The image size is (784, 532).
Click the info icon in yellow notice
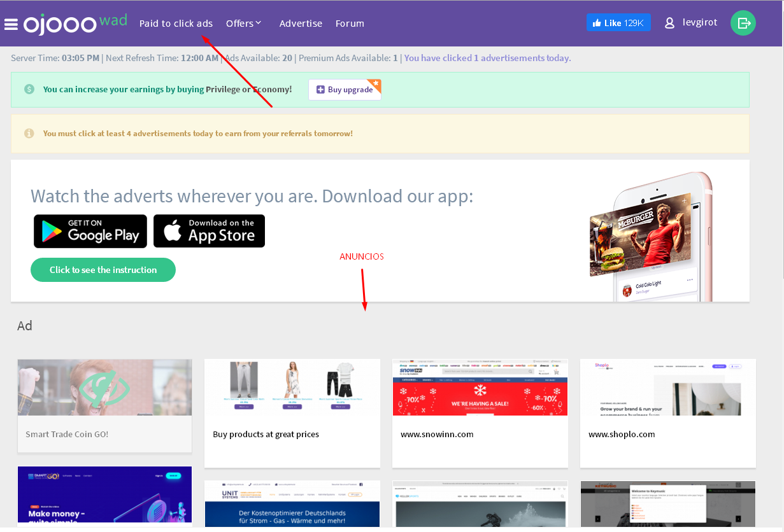click(x=29, y=134)
